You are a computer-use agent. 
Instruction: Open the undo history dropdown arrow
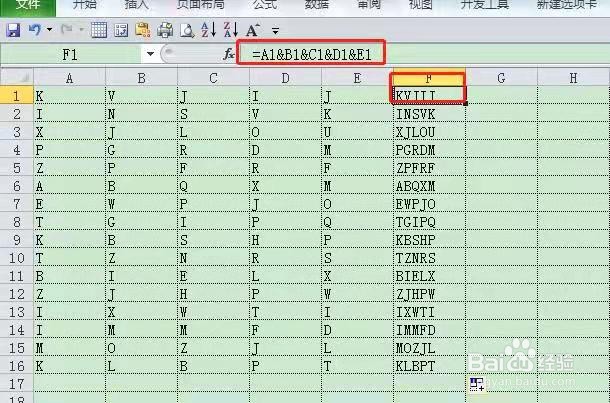pyautogui.click(x=49, y=30)
